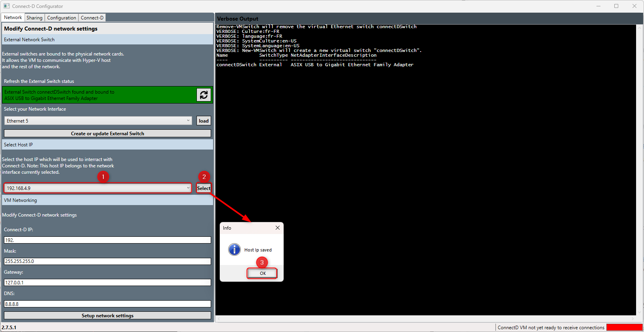
Task: Click the Verbose Output vertical scrollbar
Action: point(639,170)
